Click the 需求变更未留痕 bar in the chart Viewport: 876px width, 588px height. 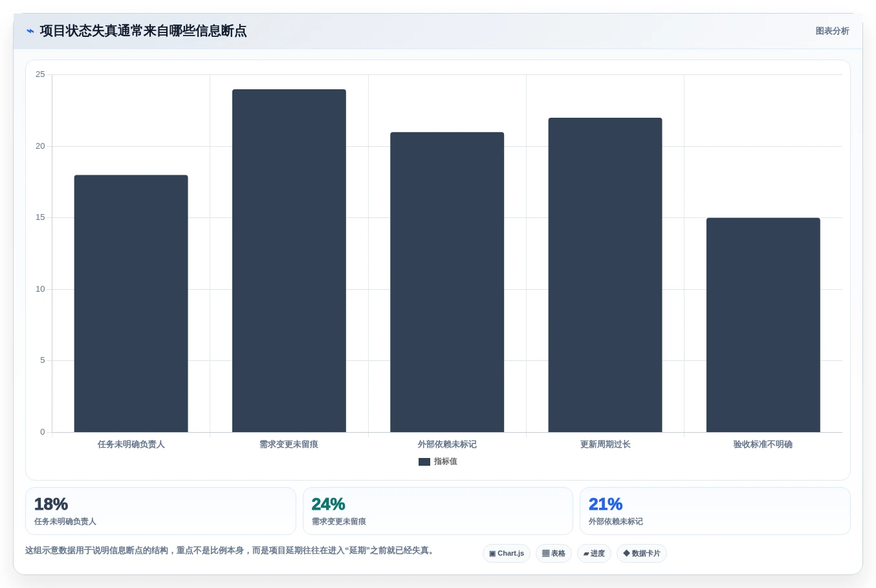click(289, 261)
